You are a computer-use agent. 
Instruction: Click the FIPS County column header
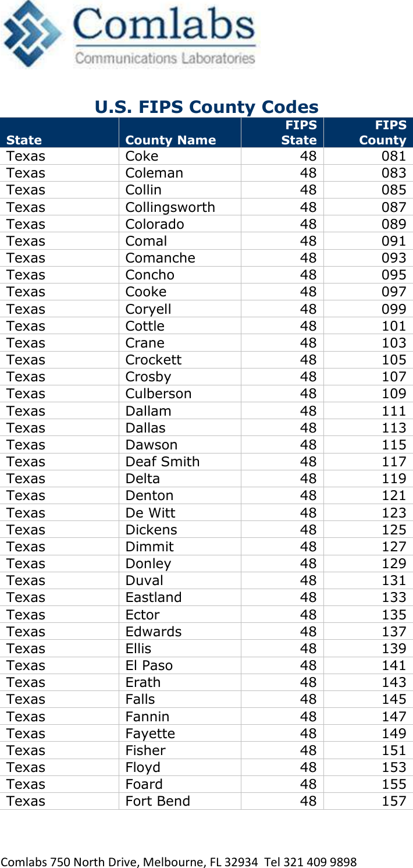click(x=382, y=132)
